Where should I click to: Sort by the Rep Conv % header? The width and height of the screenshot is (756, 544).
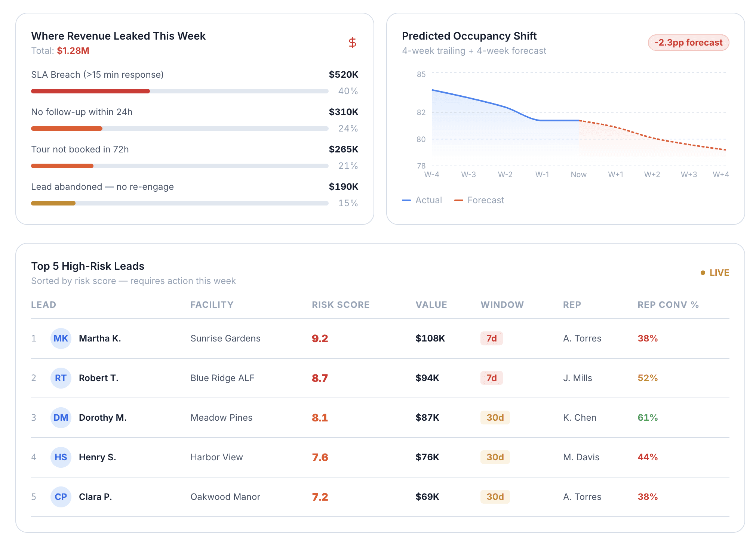tap(668, 305)
